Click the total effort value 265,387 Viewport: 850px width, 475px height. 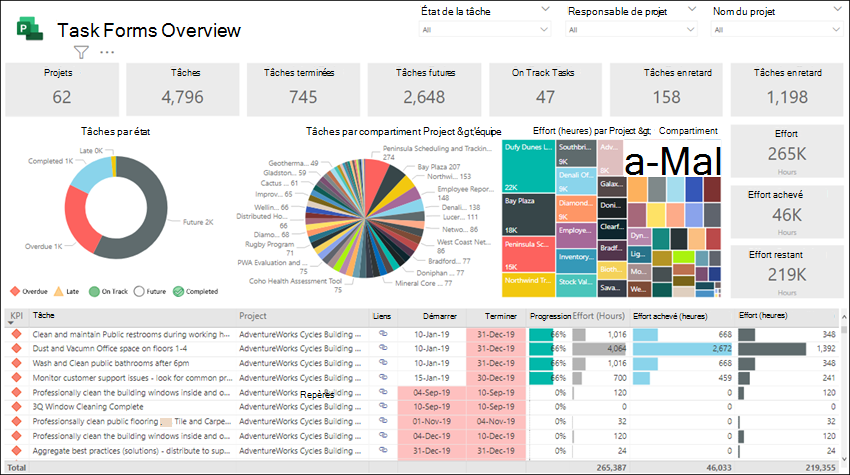611,467
